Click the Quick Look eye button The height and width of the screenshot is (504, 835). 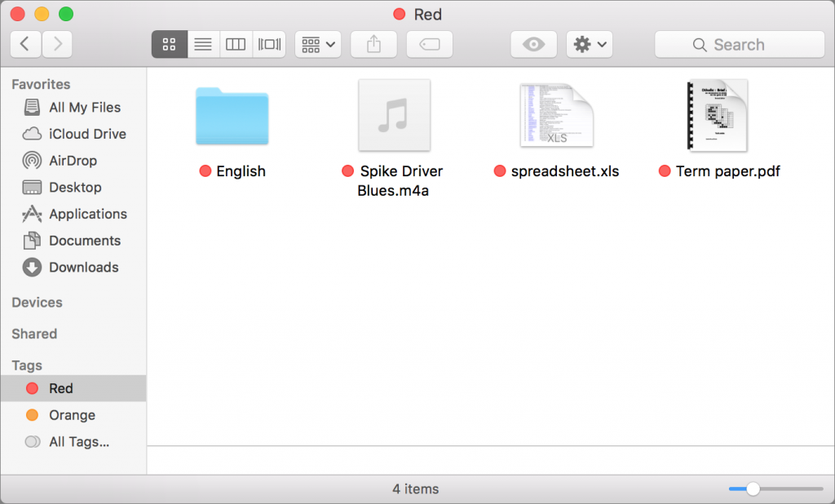click(533, 44)
